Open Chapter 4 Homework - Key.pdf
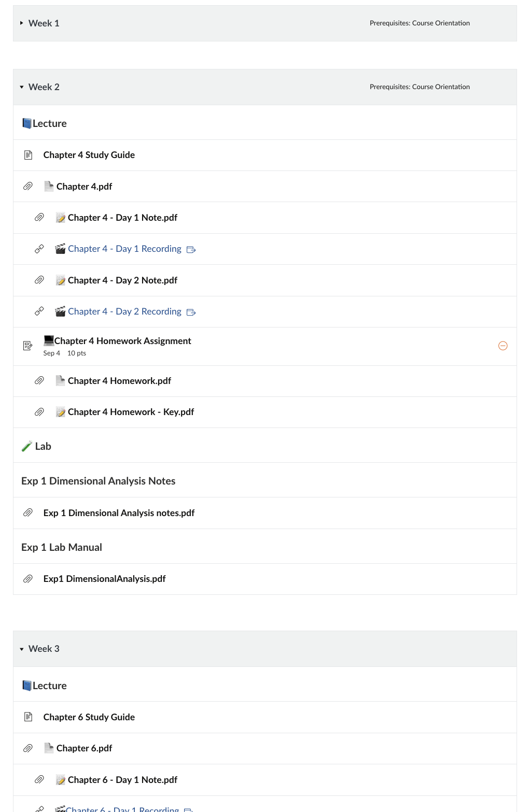 click(131, 412)
